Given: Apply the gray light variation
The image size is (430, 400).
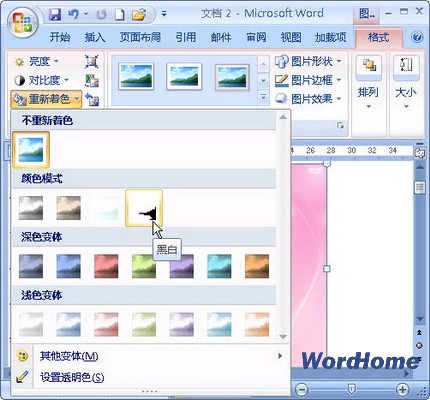Looking at the screenshot, I should [31, 324].
